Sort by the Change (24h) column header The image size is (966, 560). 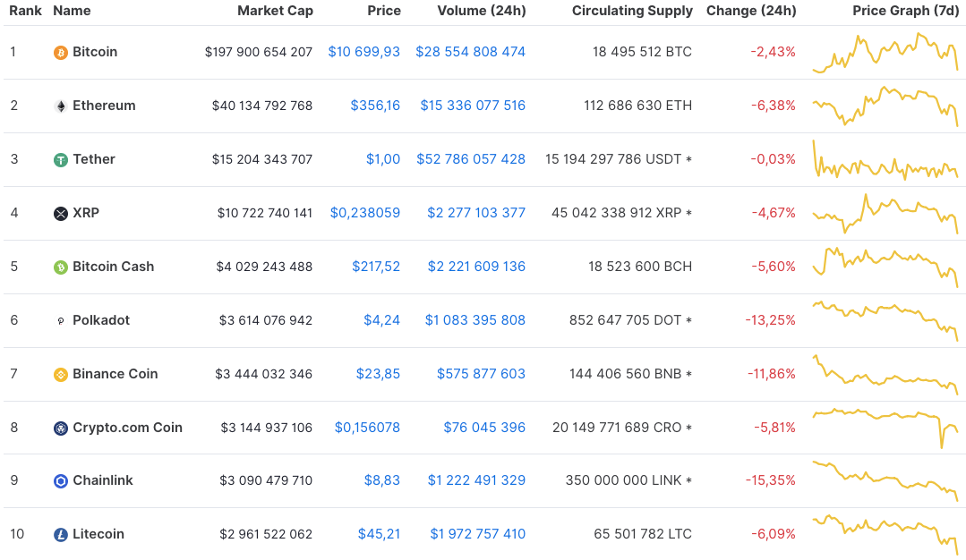750,11
